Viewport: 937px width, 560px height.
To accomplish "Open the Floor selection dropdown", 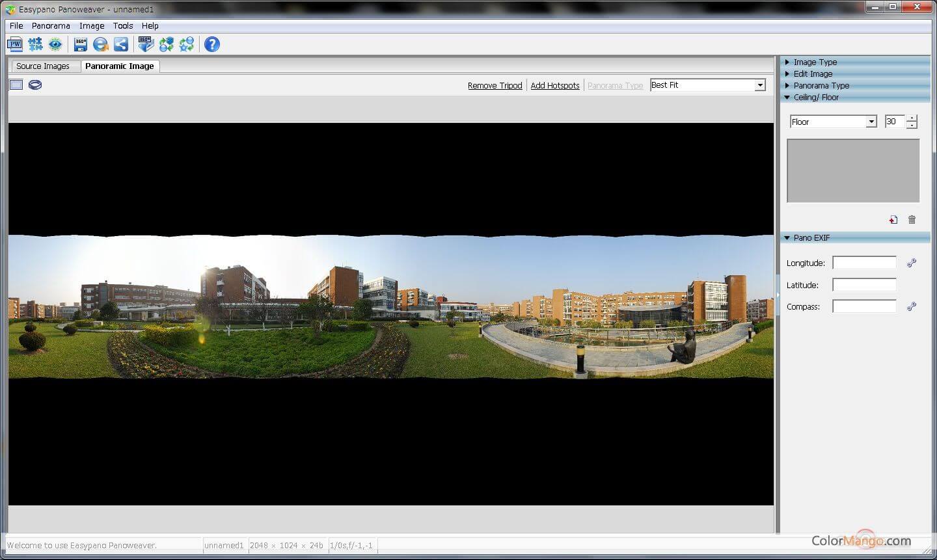I will 871,122.
